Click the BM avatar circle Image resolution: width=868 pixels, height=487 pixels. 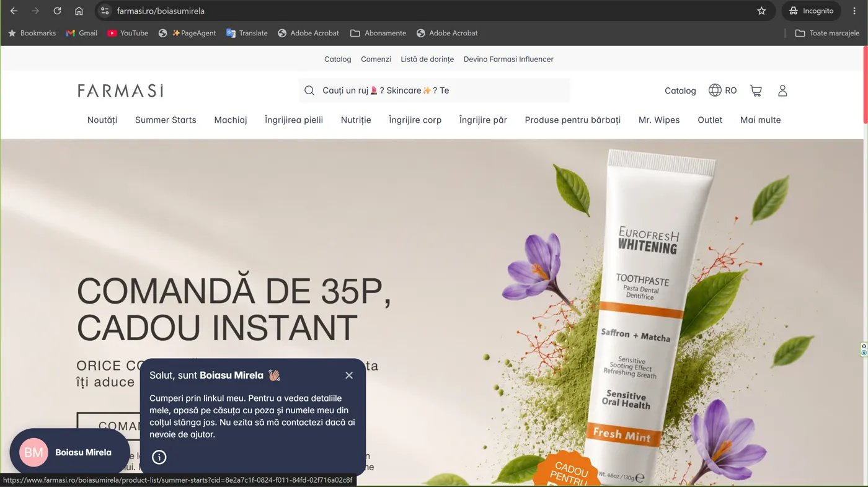pyautogui.click(x=33, y=452)
